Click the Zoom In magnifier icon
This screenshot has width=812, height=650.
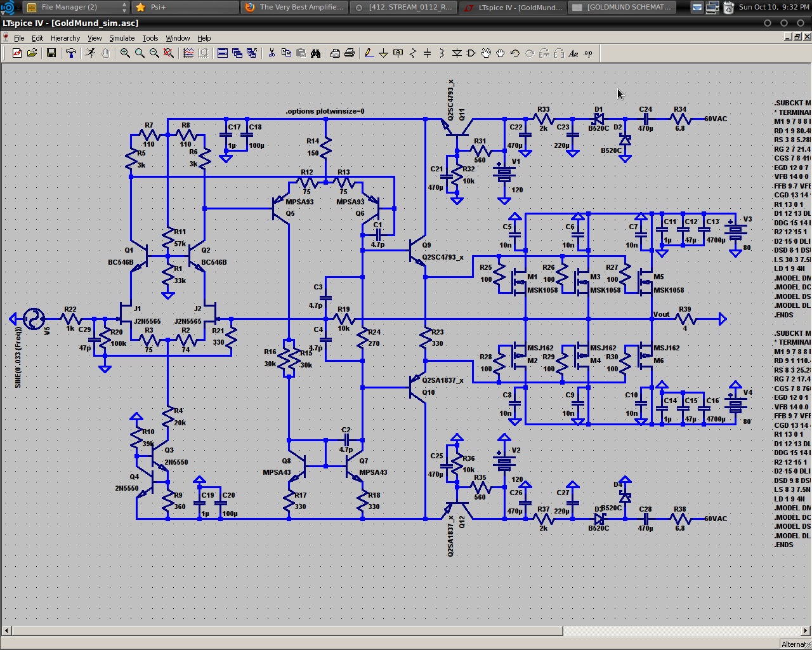[125, 53]
